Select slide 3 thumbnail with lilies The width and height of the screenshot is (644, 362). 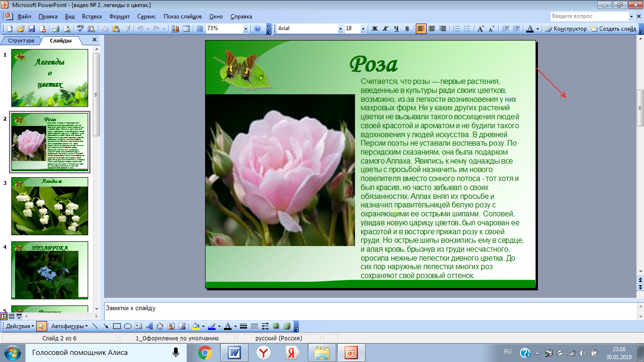click(50, 206)
